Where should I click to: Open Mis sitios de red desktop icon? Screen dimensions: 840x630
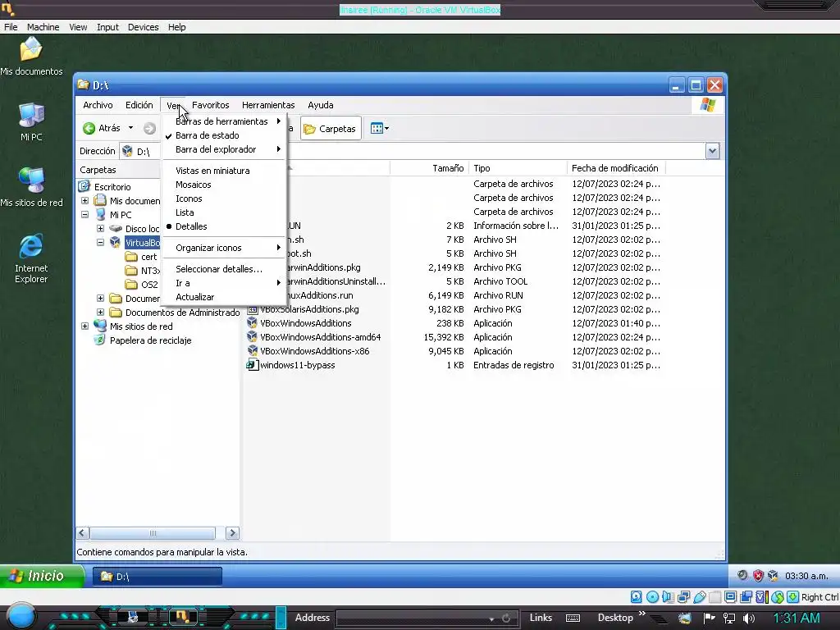pos(31,188)
